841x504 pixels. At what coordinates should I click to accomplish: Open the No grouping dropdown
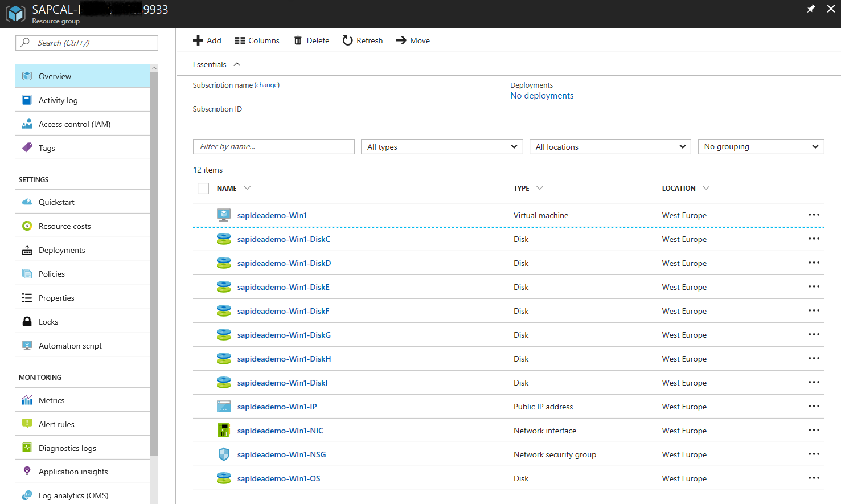tap(761, 146)
